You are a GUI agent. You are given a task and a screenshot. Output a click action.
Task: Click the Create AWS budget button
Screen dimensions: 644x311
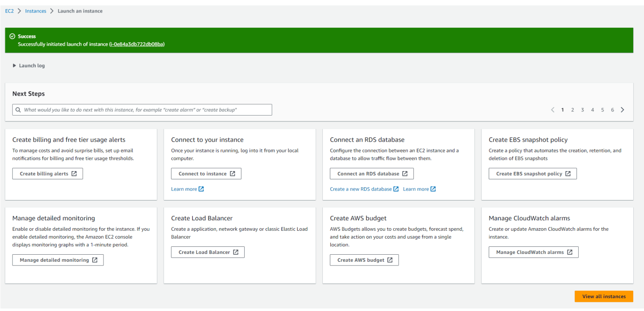[x=364, y=260]
